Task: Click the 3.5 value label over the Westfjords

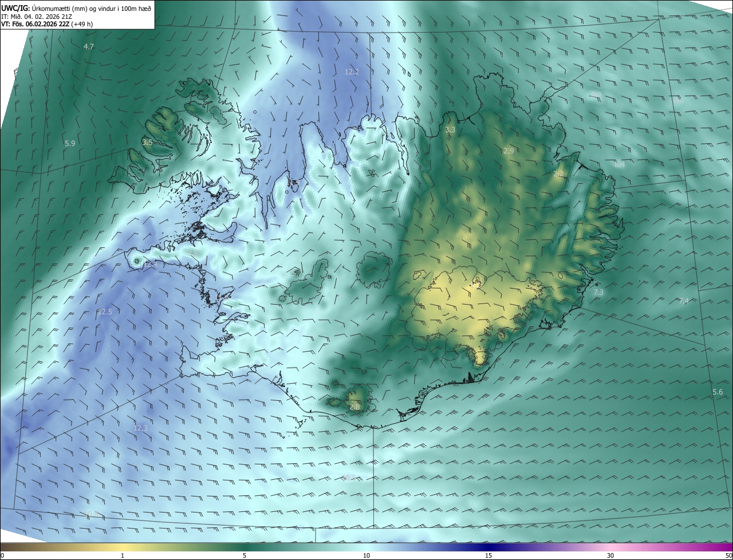Action: click(147, 142)
